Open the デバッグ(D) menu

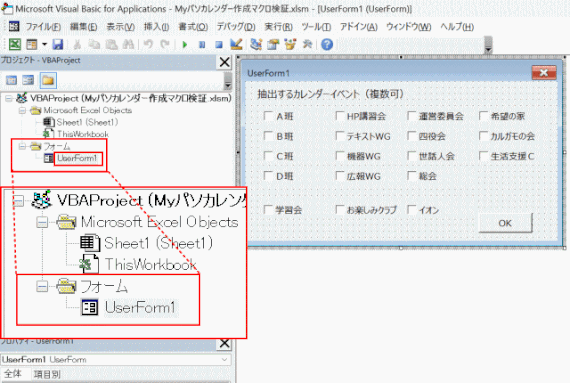(x=236, y=27)
